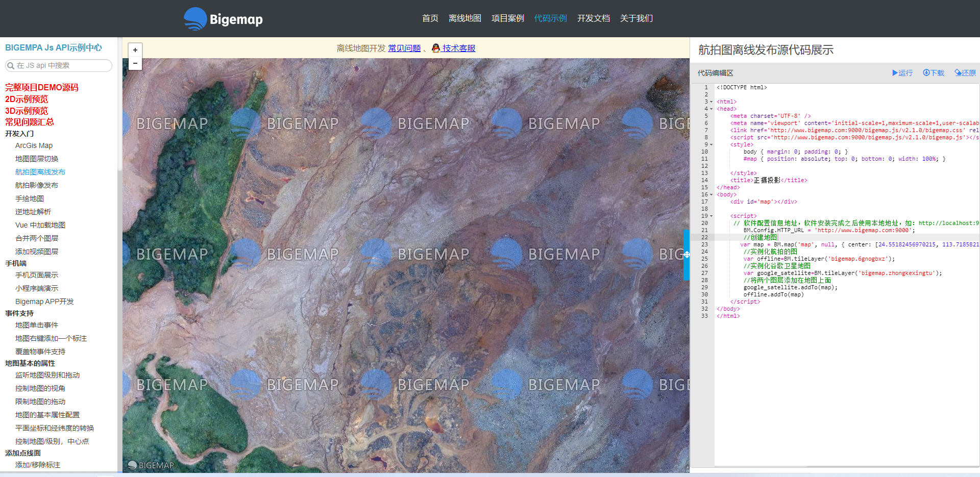Select 小程序端演示 example
The width and height of the screenshot is (980, 477).
tap(37, 288)
